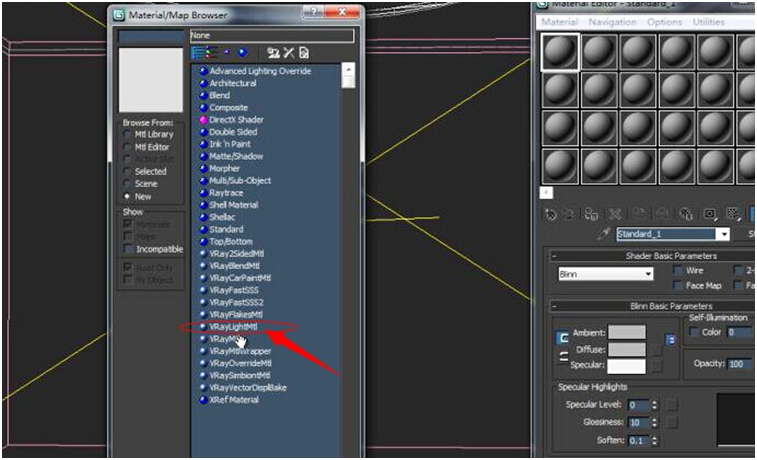Screen dimensions: 757x460
Task: Select the highlighted active material sample slot
Action: point(560,52)
